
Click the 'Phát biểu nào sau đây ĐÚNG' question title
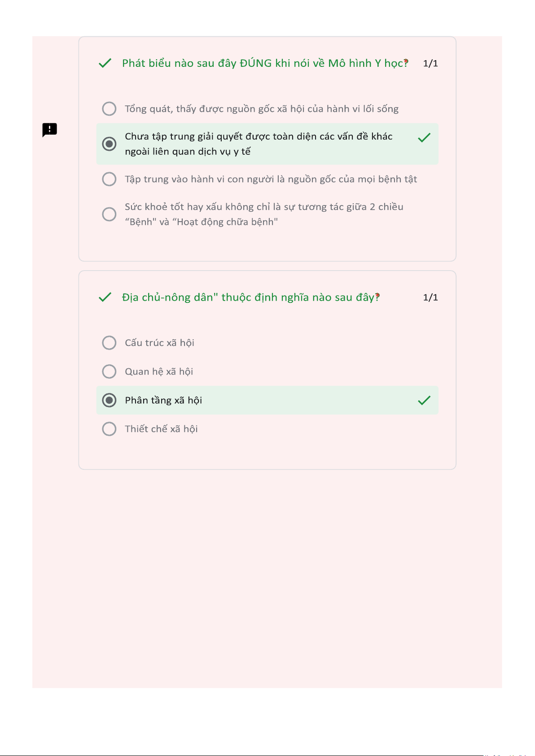(265, 63)
